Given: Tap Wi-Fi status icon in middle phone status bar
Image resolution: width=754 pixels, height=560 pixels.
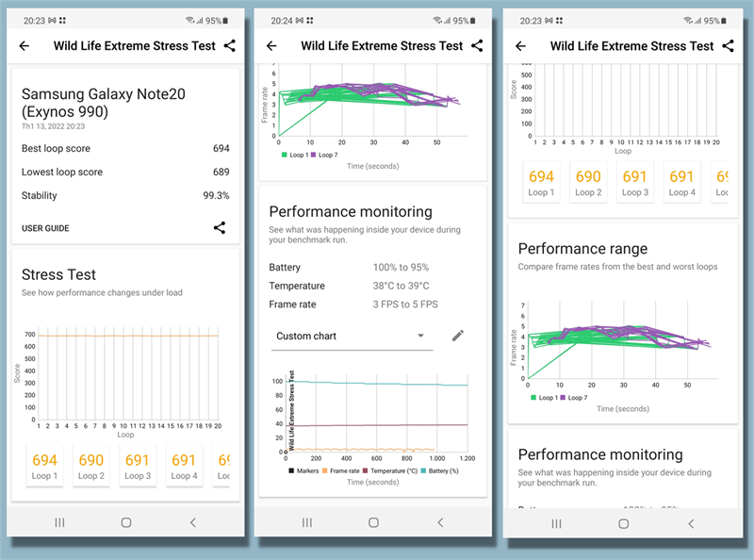Looking at the screenshot, I should pyautogui.click(x=437, y=20).
